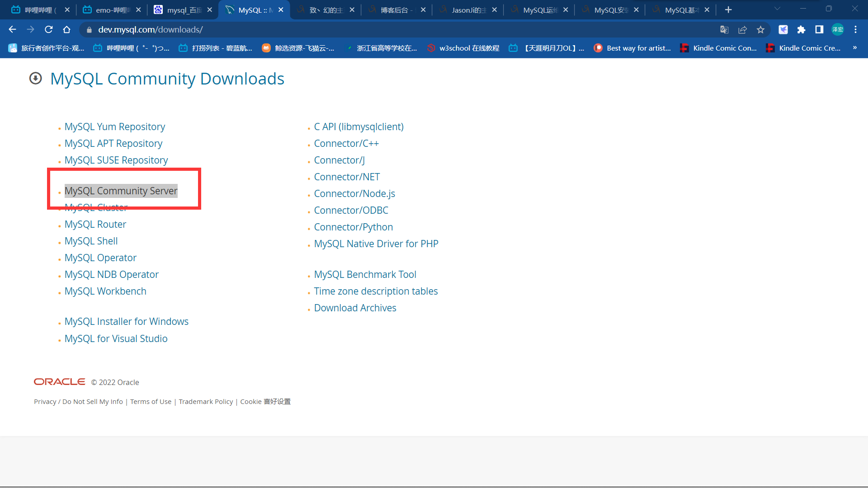Image resolution: width=868 pixels, height=488 pixels.
Task: Open MySQL SUSE Repository link
Action: pyautogui.click(x=116, y=160)
